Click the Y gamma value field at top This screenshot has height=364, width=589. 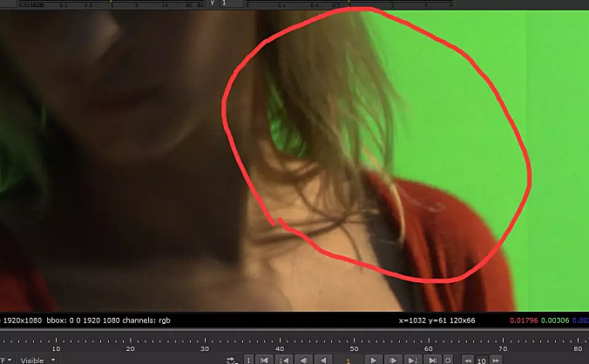224,3
